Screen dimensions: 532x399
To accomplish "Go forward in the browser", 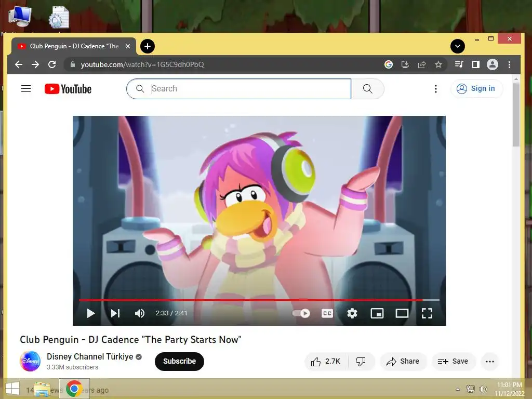I will click(35, 64).
